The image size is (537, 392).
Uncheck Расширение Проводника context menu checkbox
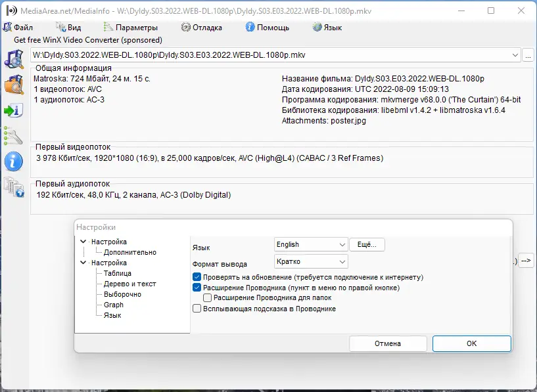click(x=197, y=288)
